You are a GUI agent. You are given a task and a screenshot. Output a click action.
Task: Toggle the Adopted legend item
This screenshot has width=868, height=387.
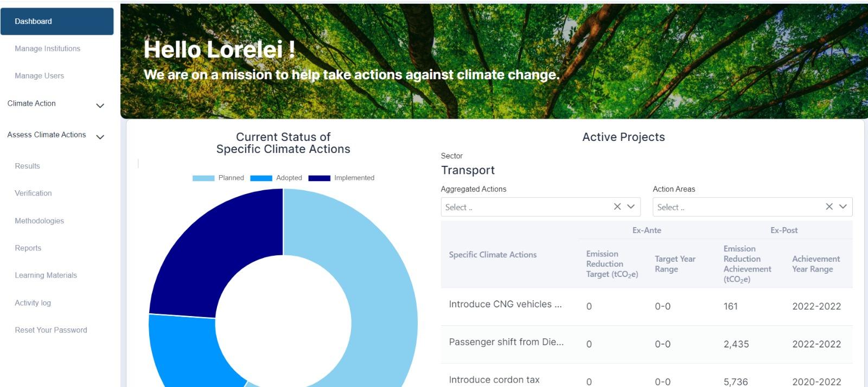point(276,178)
